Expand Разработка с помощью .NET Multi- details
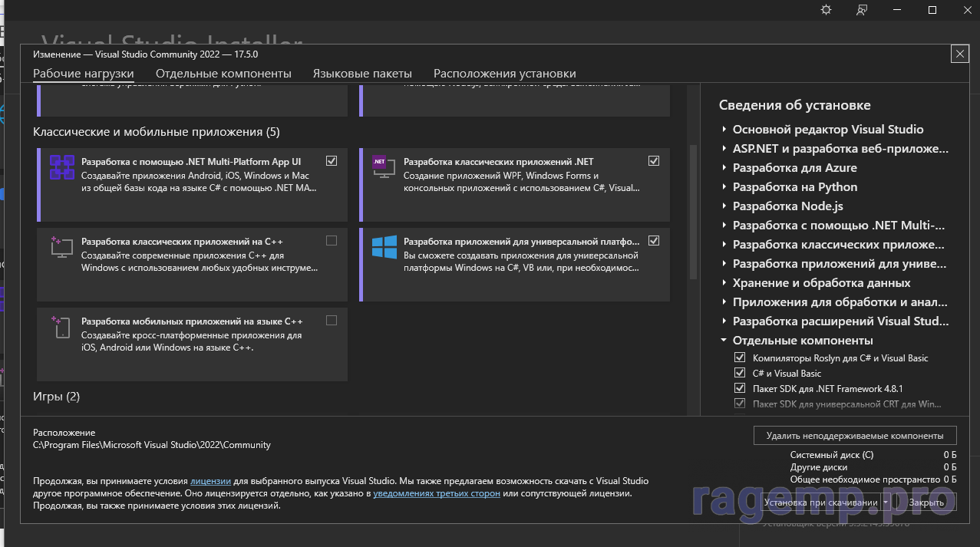The image size is (980, 547). tap(724, 226)
